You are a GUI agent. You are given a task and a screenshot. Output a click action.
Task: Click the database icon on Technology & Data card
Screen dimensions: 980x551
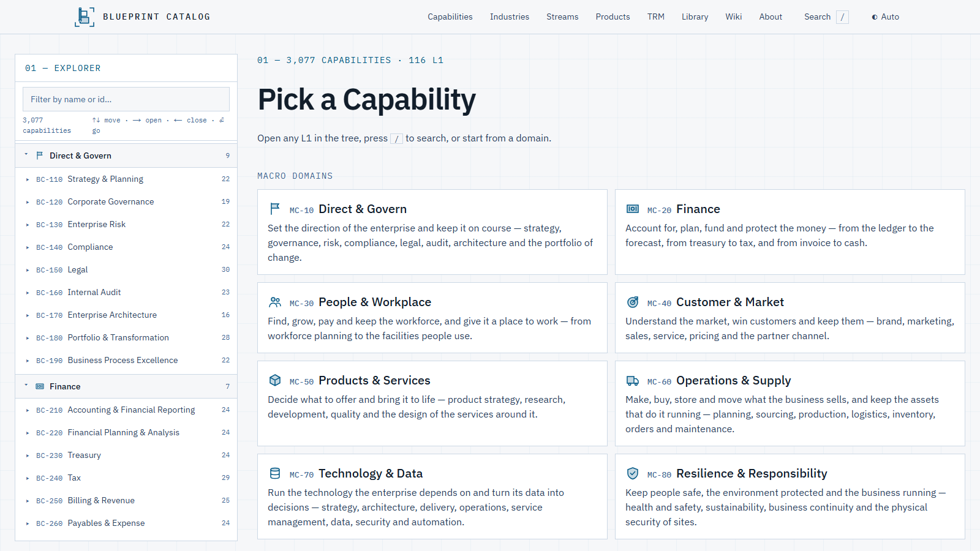coord(275,473)
